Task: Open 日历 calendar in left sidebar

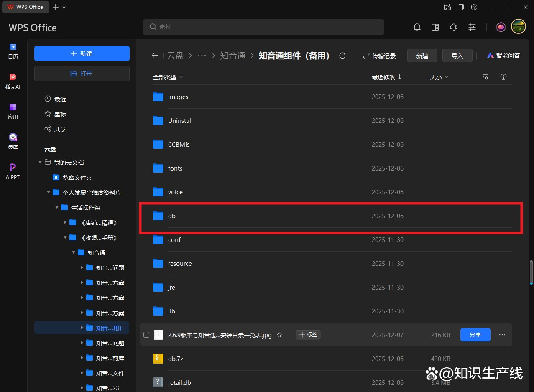Action: click(13, 51)
